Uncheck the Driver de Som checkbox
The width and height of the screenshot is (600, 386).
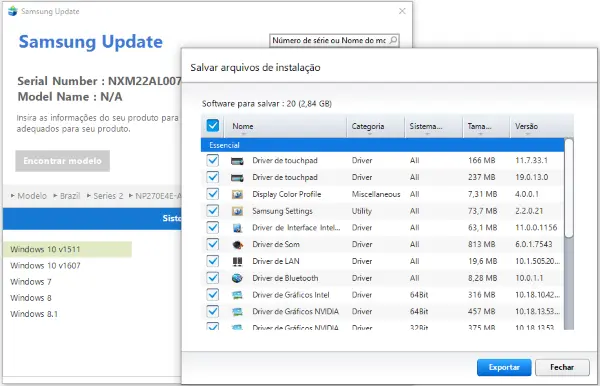pyautogui.click(x=213, y=244)
